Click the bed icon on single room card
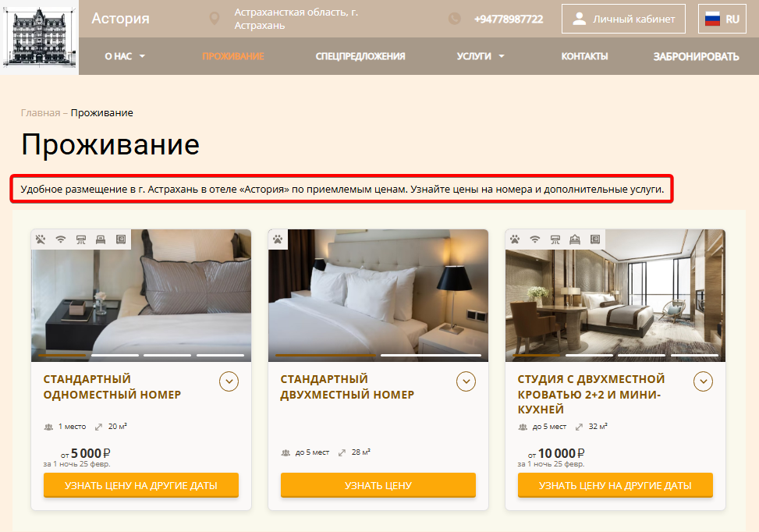The width and height of the screenshot is (759, 532). (x=101, y=239)
